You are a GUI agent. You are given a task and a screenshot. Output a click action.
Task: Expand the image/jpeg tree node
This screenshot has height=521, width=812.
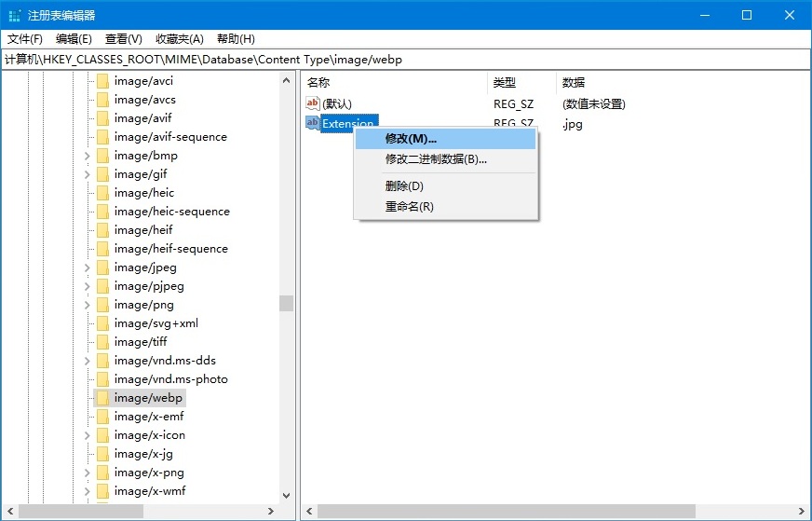point(87,268)
